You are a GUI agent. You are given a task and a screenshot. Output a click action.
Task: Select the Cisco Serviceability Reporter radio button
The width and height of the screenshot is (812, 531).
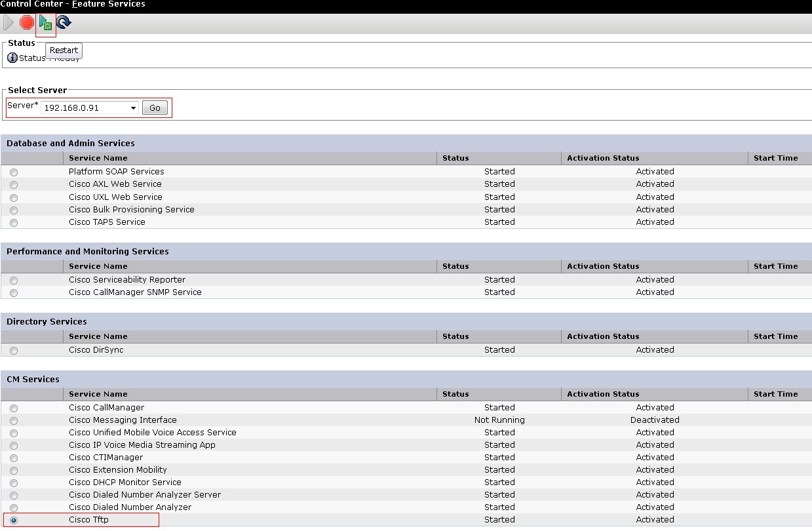point(14,281)
